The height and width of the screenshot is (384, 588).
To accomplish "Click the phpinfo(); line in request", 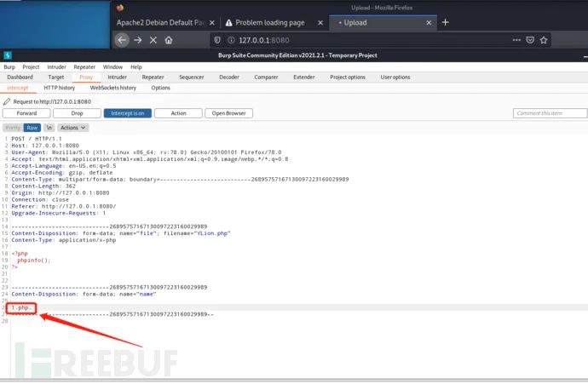I will point(34,261).
